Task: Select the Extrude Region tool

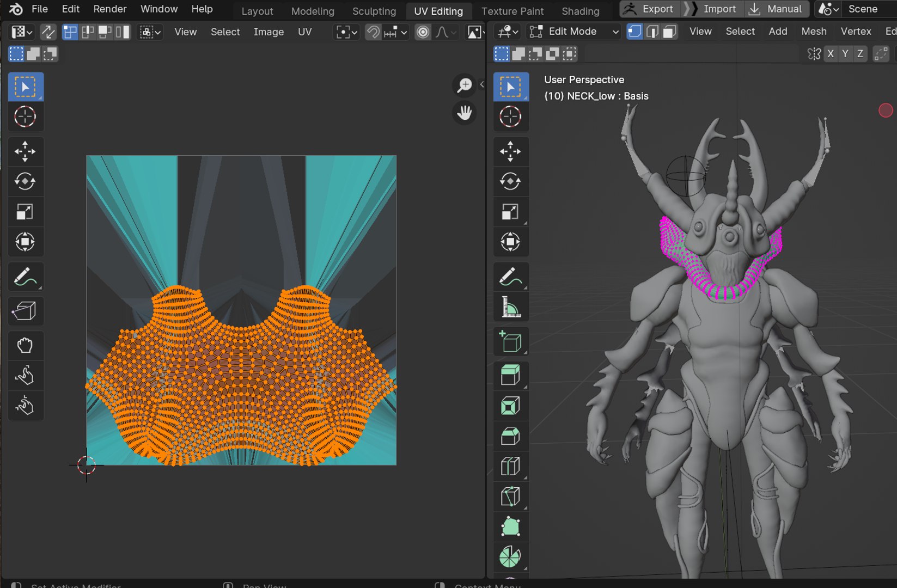Action: point(510,376)
